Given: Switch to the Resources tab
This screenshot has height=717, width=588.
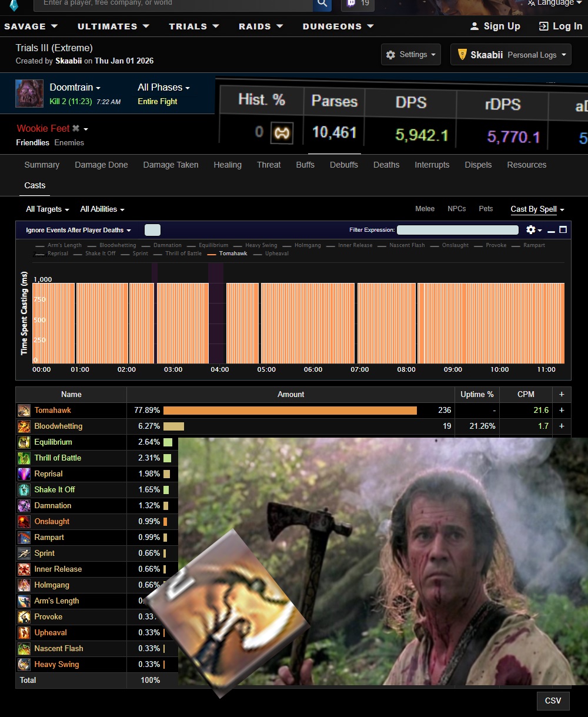Looking at the screenshot, I should pyautogui.click(x=527, y=165).
